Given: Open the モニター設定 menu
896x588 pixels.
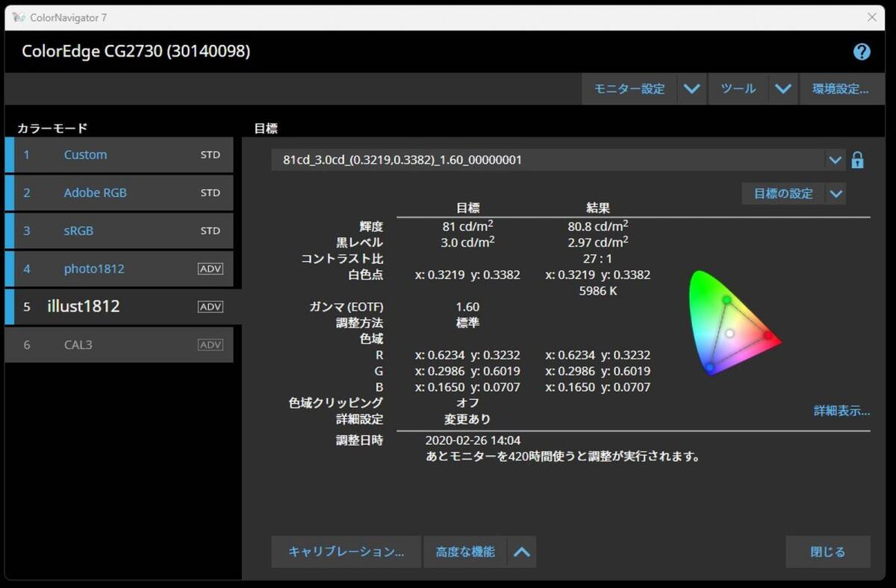Looking at the screenshot, I should point(629,89).
